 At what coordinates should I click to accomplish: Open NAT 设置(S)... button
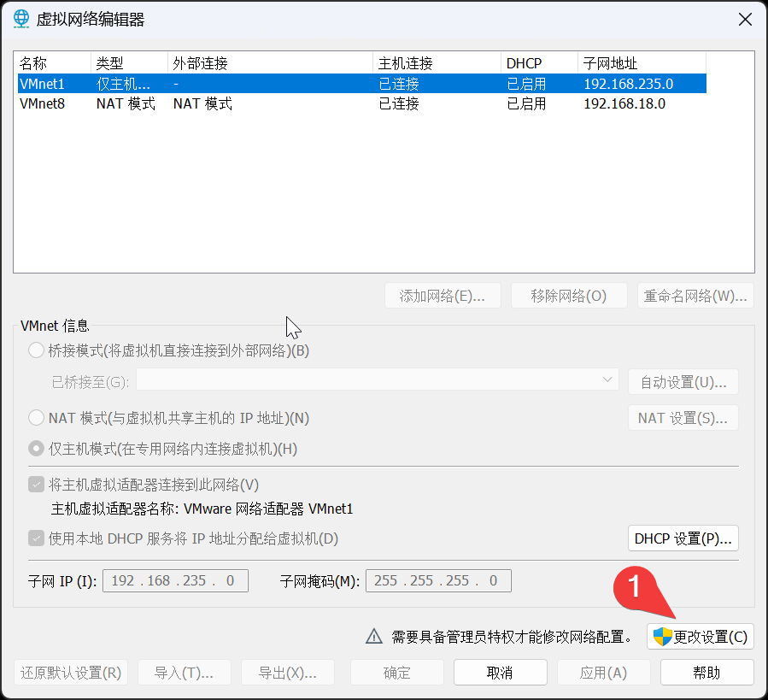(x=683, y=418)
